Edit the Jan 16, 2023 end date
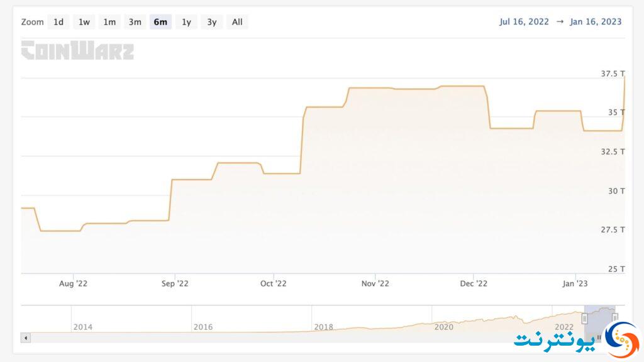 596,22
